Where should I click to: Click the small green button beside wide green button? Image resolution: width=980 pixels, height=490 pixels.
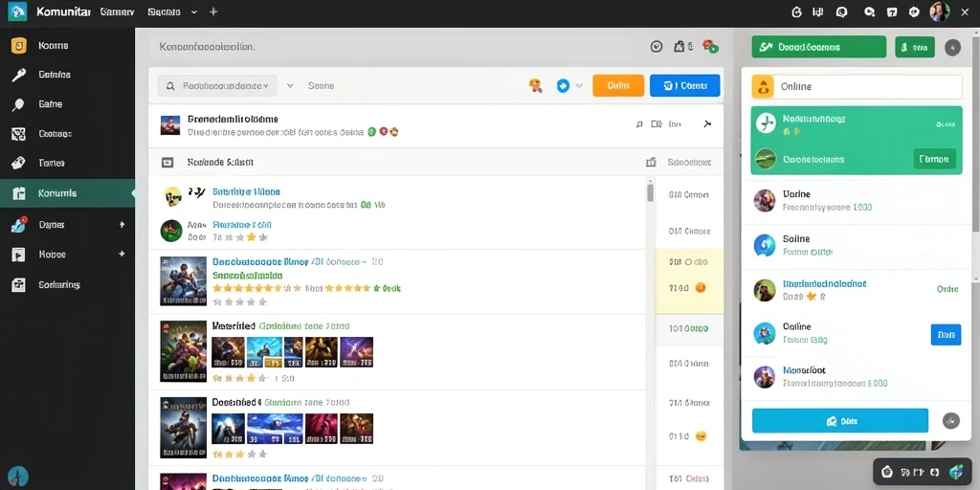pos(915,47)
